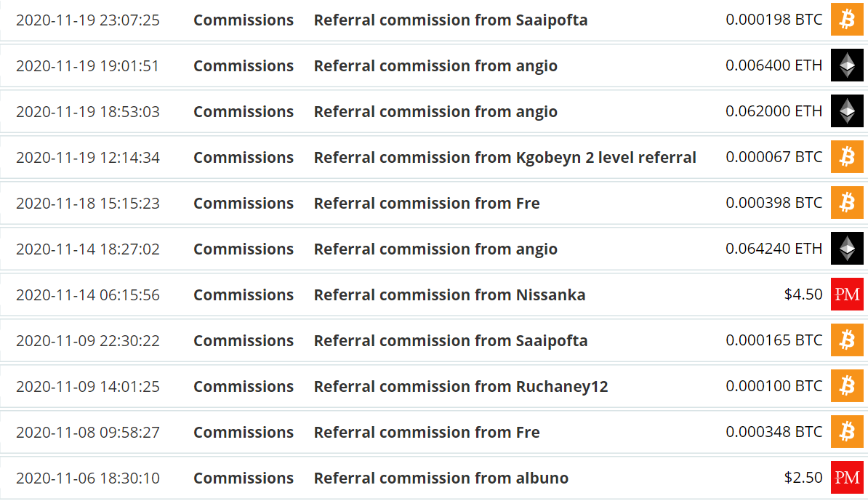Select Referral commission from Nissanka text
Screen dimensions: 868x501
pos(449,295)
